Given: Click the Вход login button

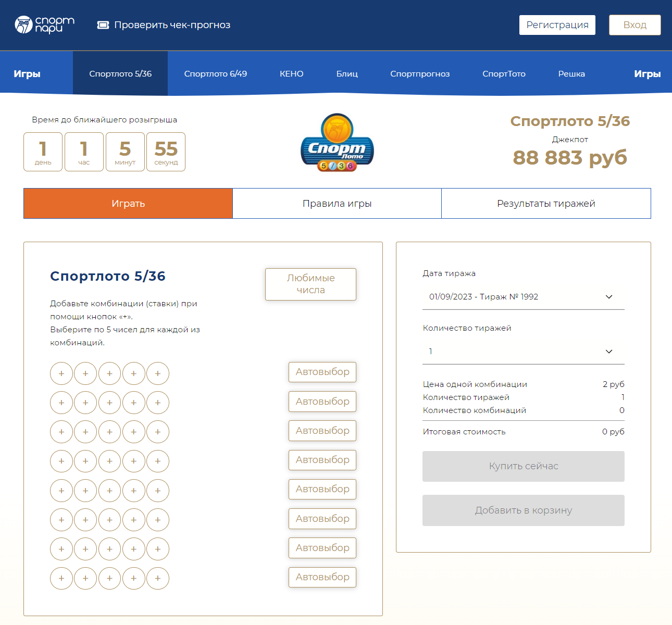Looking at the screenshot, I should [x=635, y=25].
